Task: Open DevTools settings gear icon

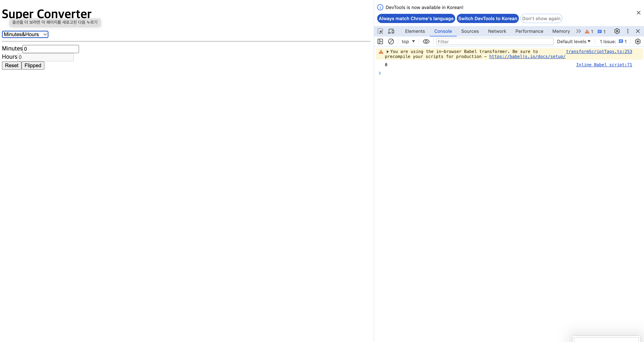Action: point(617,31)
